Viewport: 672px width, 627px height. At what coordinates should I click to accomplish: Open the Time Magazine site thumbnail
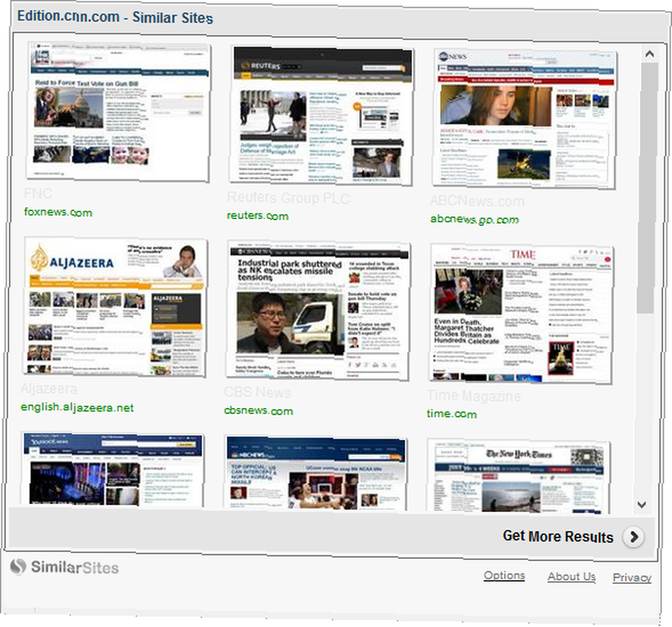(521, 314)
